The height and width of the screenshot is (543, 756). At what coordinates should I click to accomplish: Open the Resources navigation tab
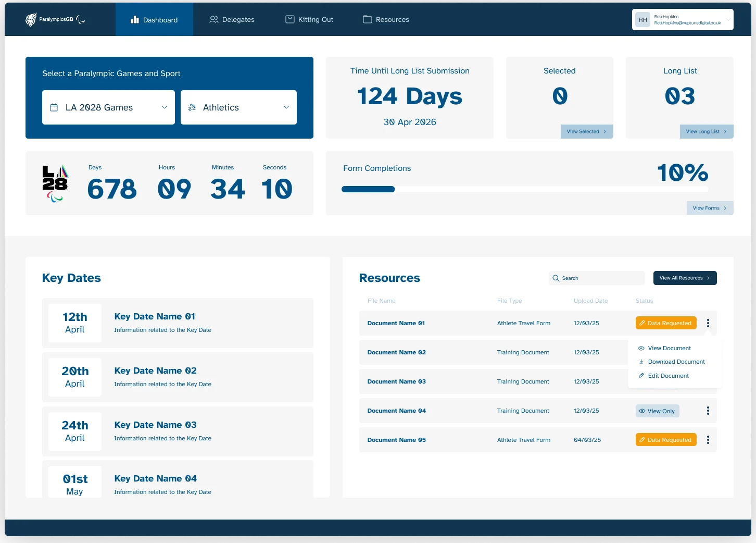click(386, 19)
